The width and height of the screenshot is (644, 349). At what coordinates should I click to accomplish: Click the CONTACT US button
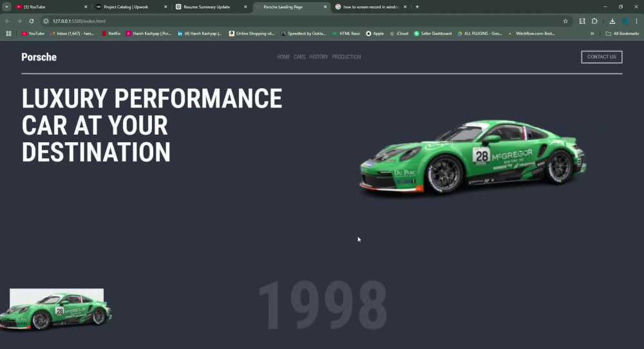click(601, 57)
